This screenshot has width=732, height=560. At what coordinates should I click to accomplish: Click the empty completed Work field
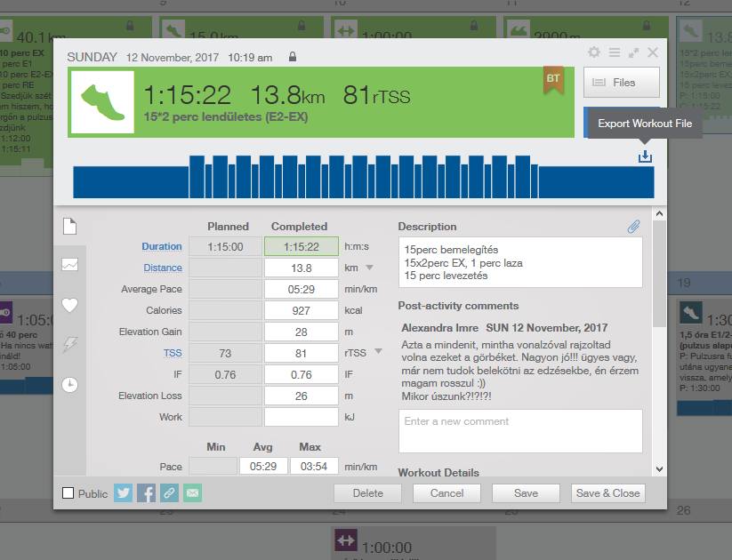[302, 417]
